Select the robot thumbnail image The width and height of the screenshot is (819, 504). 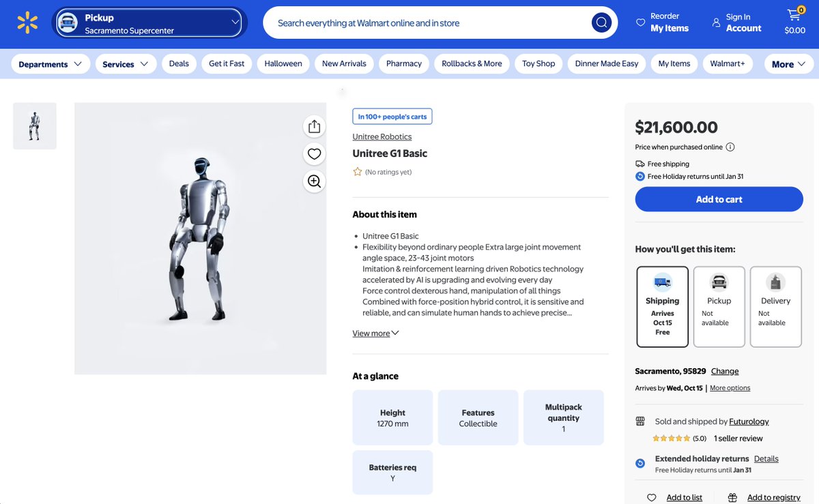(35, 126)
